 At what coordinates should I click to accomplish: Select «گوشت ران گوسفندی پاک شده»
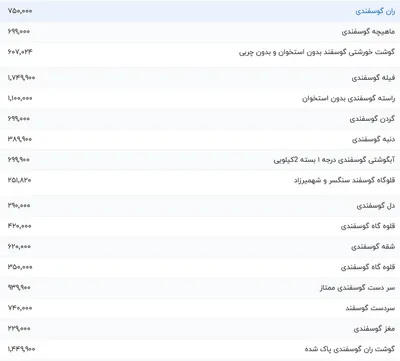coord(350,349)
